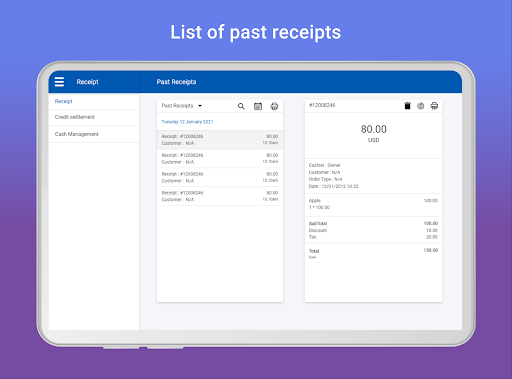The width and height of the screenshot is (512, 379).
Task: Print the receipt list with printer icon
Action: pos(274,106)
